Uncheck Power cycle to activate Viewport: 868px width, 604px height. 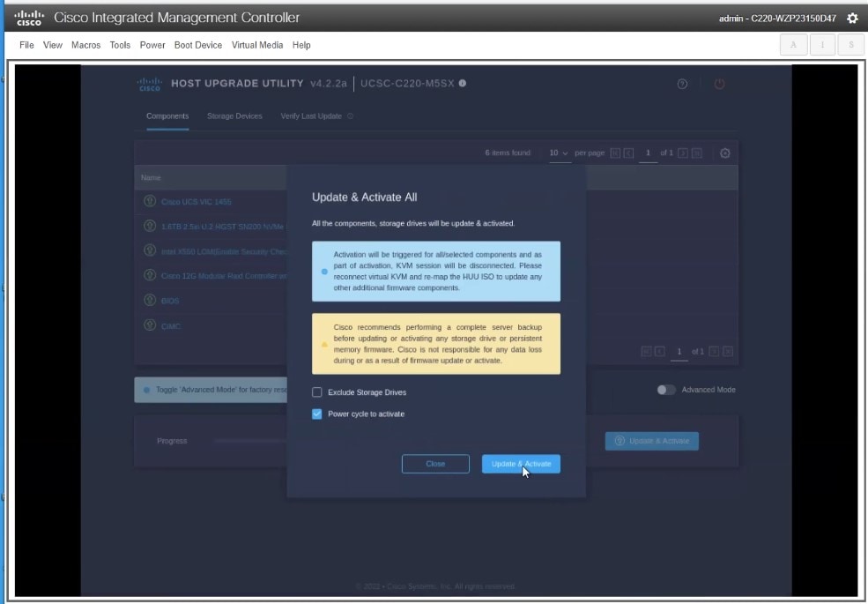pos(316,414)
